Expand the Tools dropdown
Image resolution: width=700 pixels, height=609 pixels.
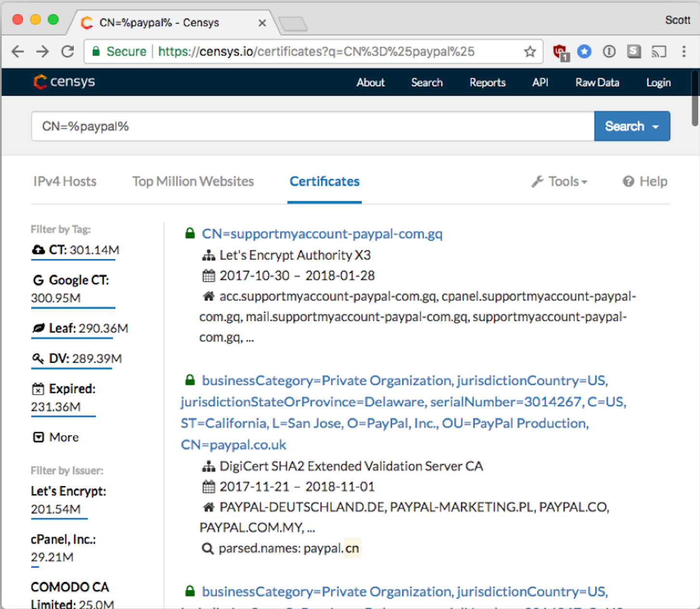pos(559,182)
